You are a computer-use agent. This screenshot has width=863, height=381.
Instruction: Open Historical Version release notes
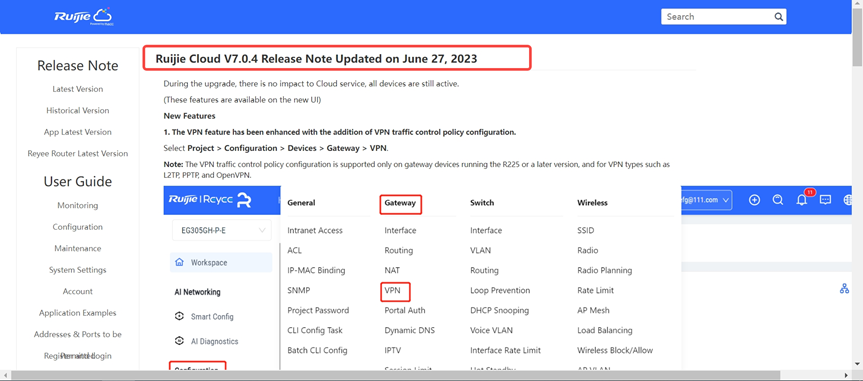coord(78,111)
